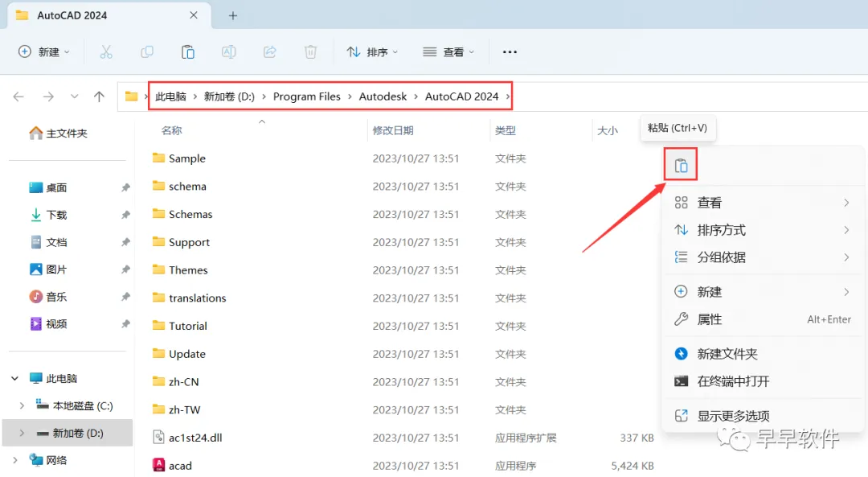Expand the 本地磁盘 (C:) node
868x477 pixels.
(x=22, y=405)
